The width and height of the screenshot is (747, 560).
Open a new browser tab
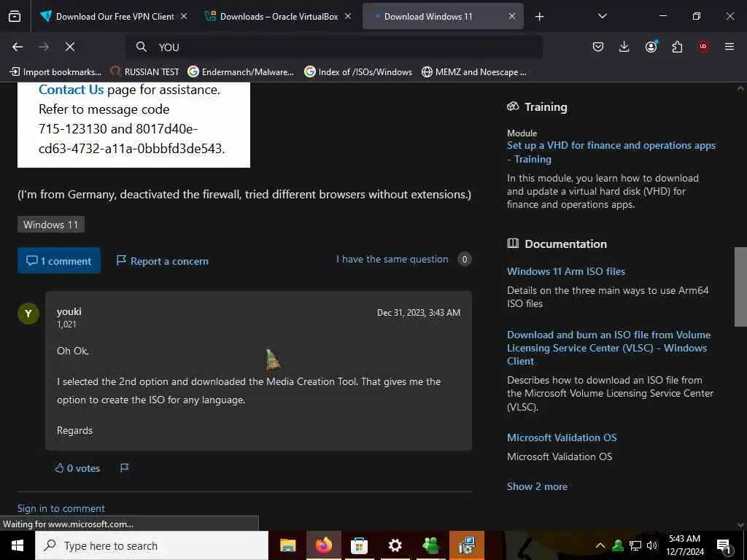pos(539,17)
